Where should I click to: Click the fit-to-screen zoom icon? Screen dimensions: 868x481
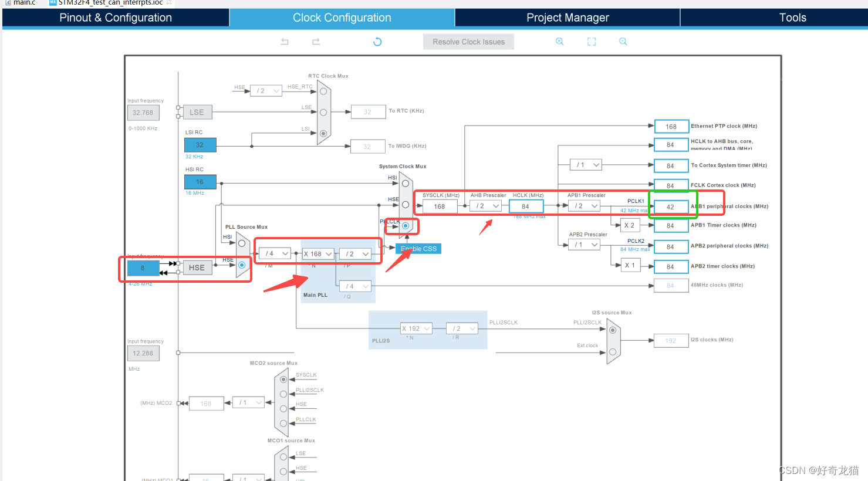(592, 42)
